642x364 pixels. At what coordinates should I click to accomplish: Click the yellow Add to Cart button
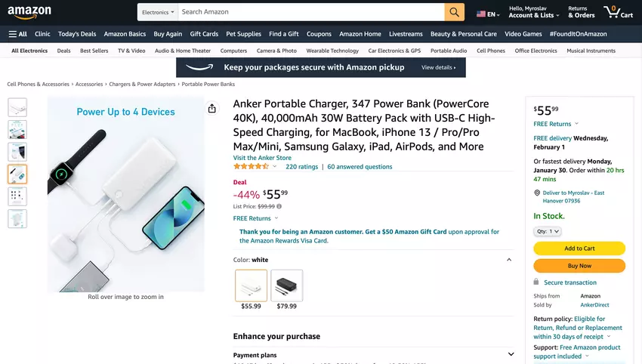click(579, 248)
